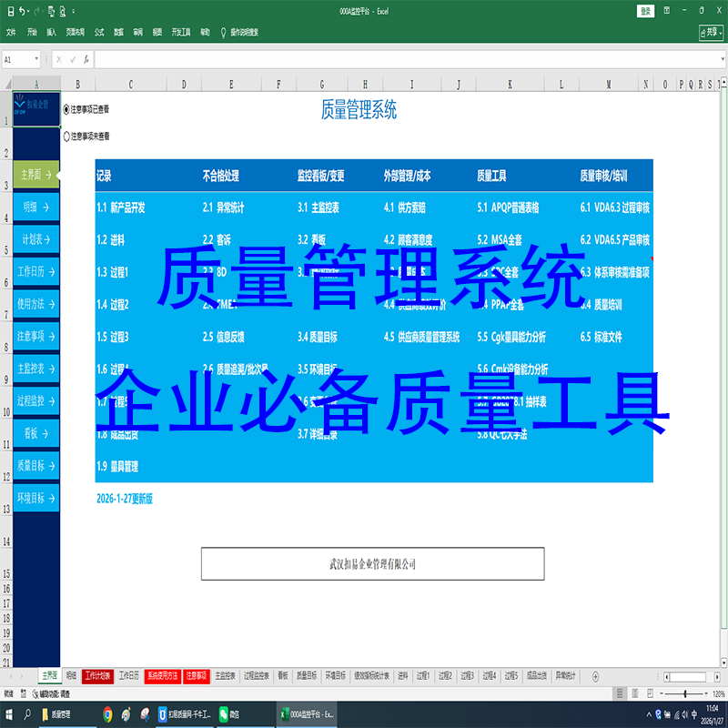Image resolution: width=728 pixels, height=728 pixels.
Task: Open link 2.5 信息反馈
Action: [223, 337]
